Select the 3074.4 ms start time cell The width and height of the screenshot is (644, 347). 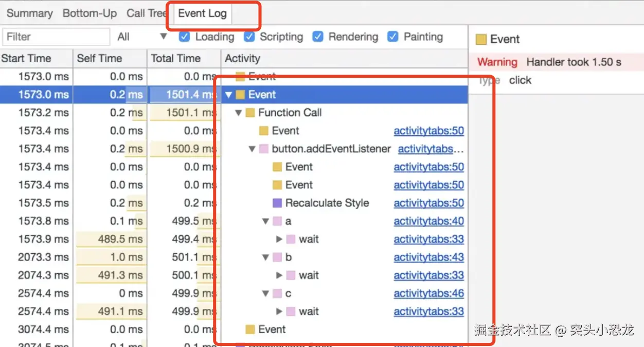coord(36,329)
